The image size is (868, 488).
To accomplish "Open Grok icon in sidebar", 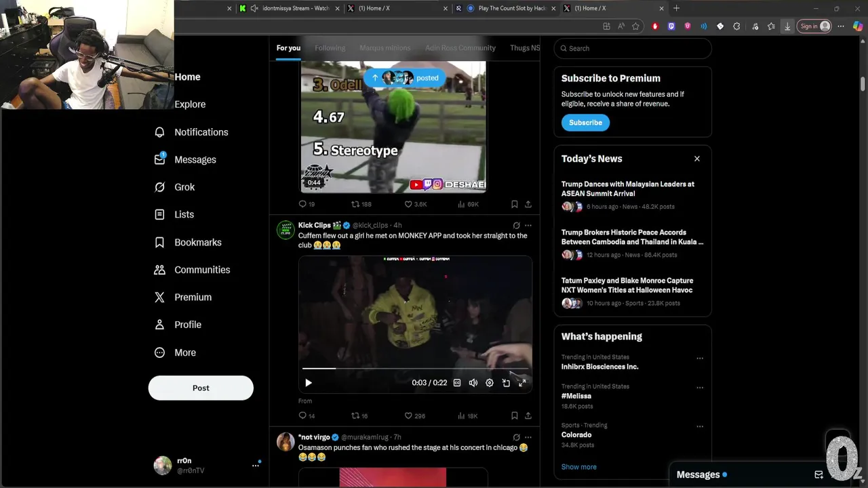I will [159, 187].
